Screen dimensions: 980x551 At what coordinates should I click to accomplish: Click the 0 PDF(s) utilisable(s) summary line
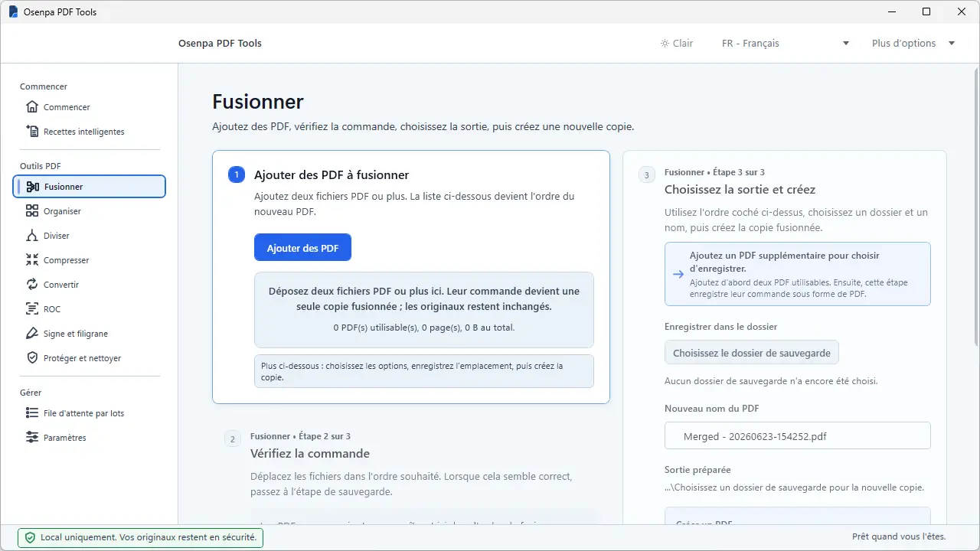point(423,328)
